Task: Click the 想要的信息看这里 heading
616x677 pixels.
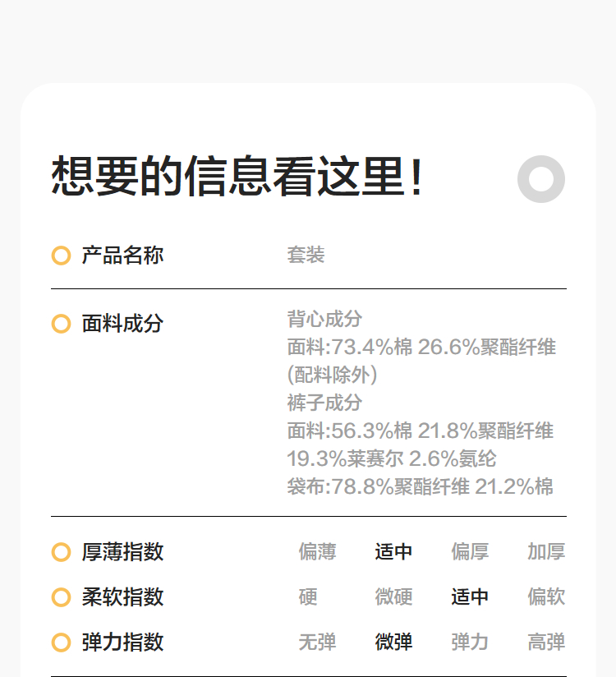Action: (237, 177)
